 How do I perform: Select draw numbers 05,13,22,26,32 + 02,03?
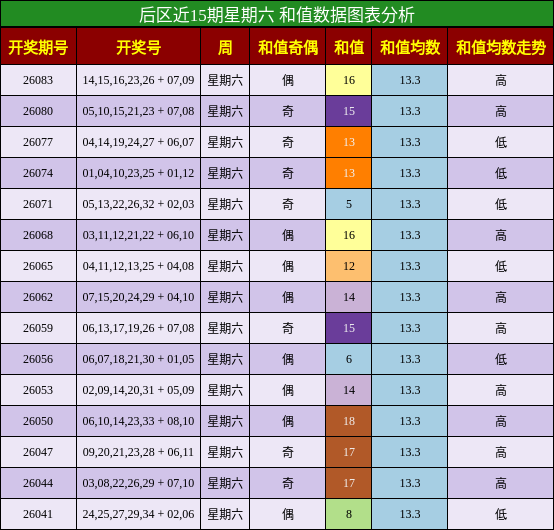[138, 204]
